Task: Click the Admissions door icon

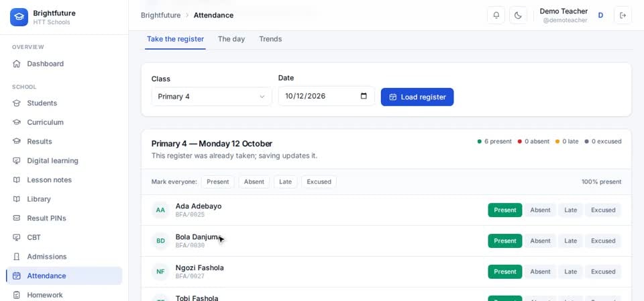Action: point(16,257)
